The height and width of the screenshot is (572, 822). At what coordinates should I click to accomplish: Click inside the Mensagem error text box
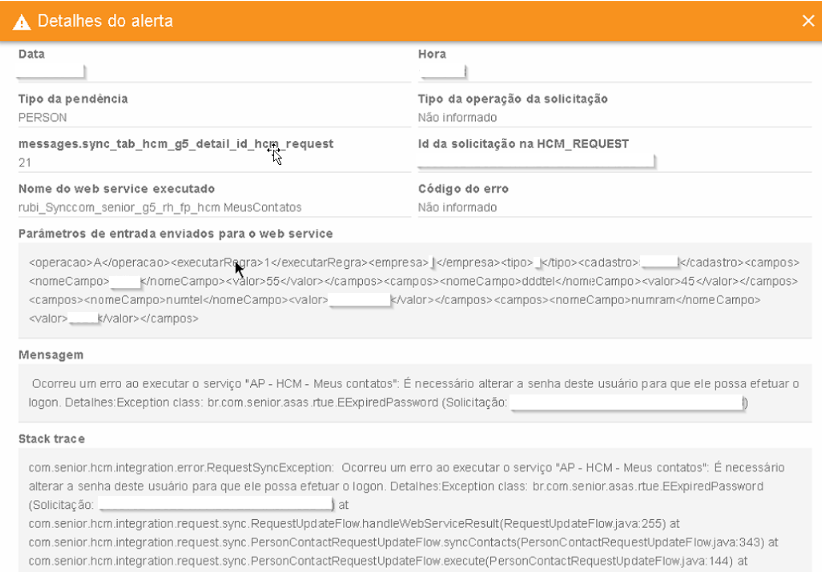click(x=414, y=393)
